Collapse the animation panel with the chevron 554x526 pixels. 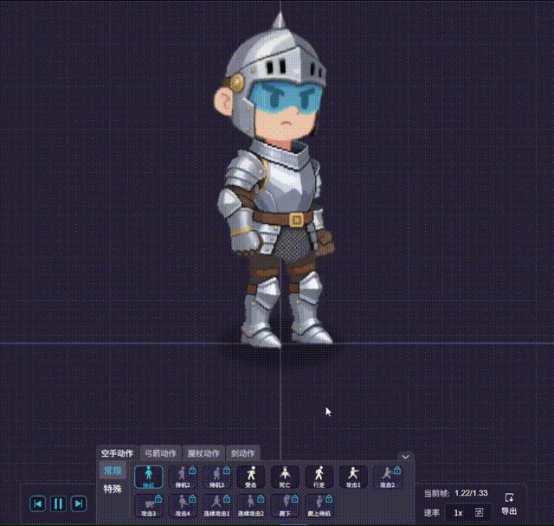click(x=406, y=457)
